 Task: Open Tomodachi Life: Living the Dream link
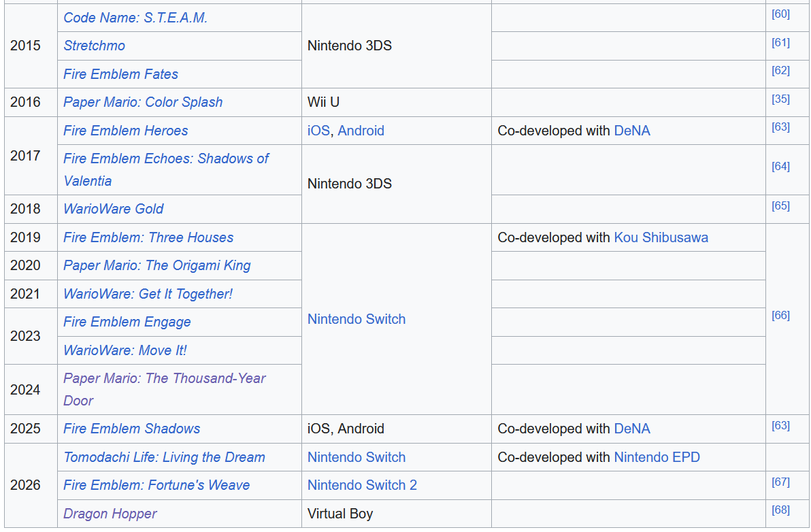(x=164, y=457)
